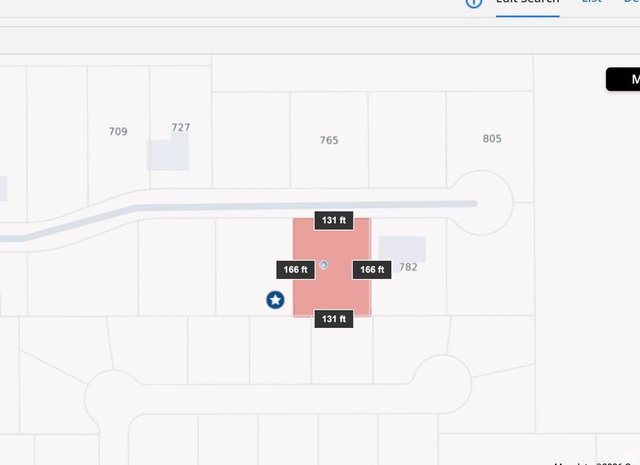The image size is (640, 465).
Task: Select the highlighted red parcel
Action: tap(332, 292)
